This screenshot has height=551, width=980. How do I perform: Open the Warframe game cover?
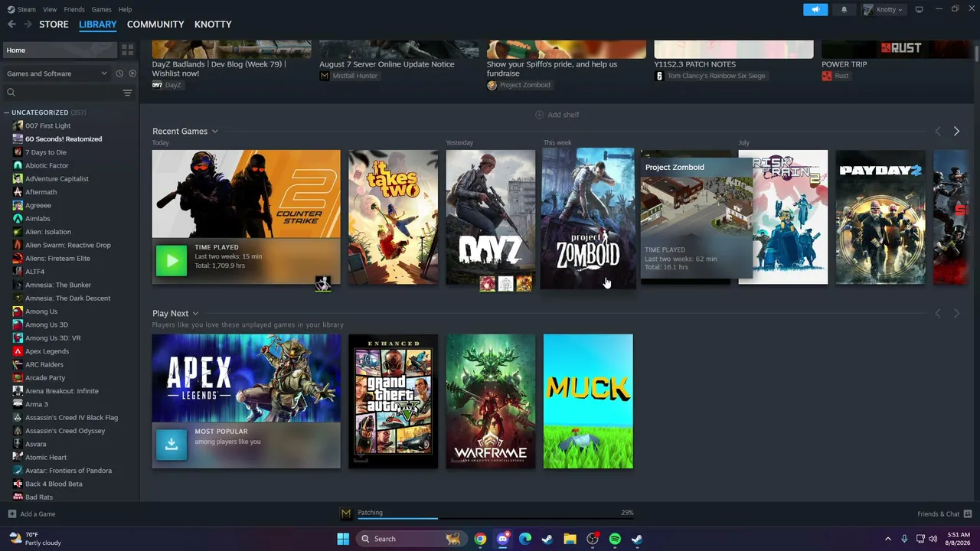coord(491,401)
